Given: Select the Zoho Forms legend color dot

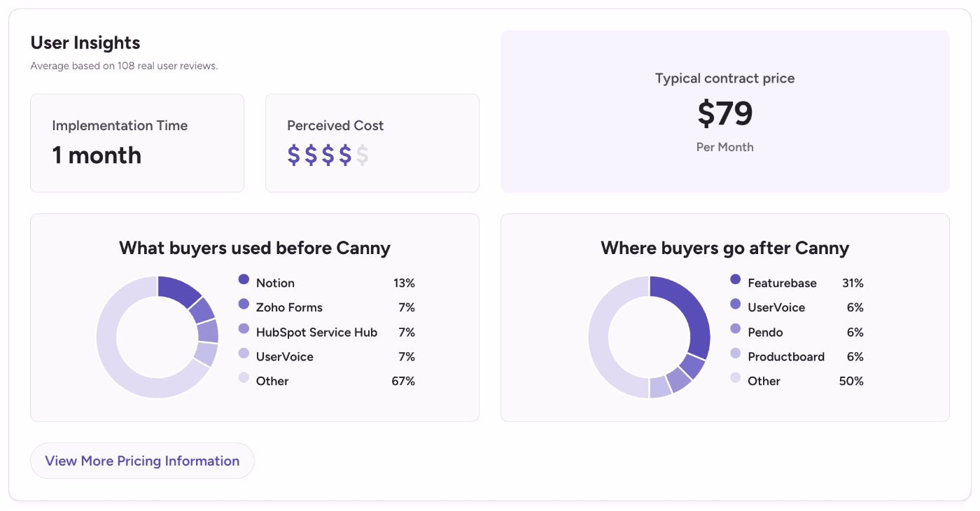Looking at the screenshot, I should coord(244,304).
